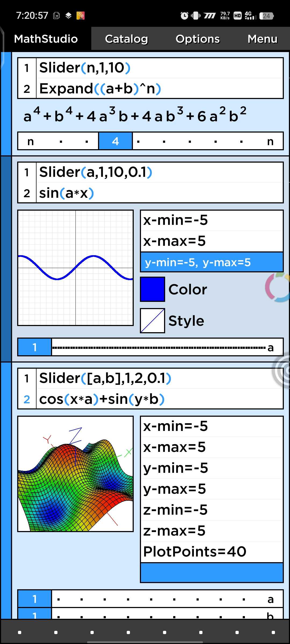The width and height of the screenshot is (290, 644).
Task: Tap the n slider handle showing 4
Action: click(x=115, y=141)
